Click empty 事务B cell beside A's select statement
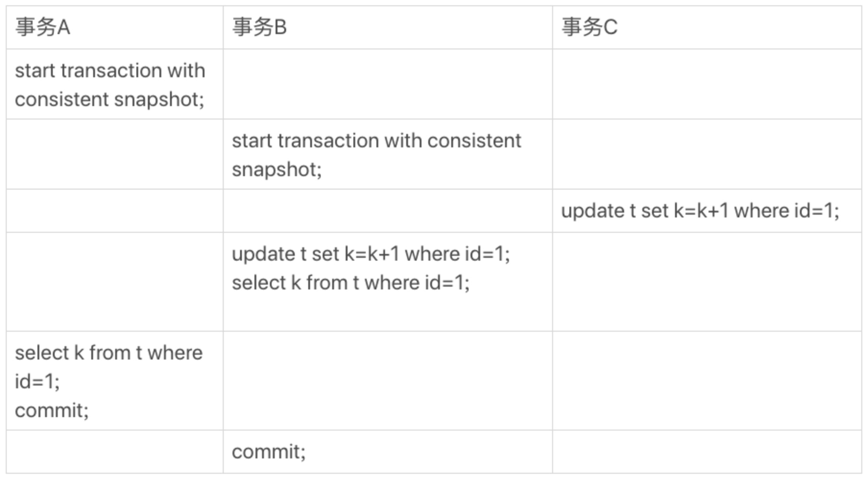 tap(388, 381)
